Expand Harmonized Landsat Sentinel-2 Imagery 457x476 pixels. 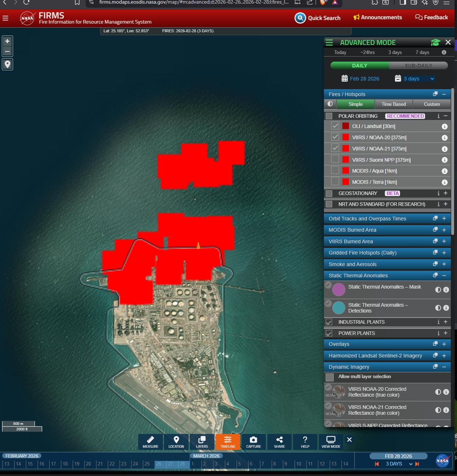(x=444, y=356)
